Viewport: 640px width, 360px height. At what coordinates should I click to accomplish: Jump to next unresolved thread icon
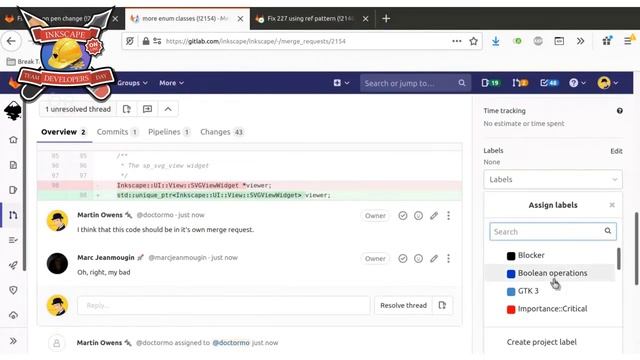coord(147,109)
